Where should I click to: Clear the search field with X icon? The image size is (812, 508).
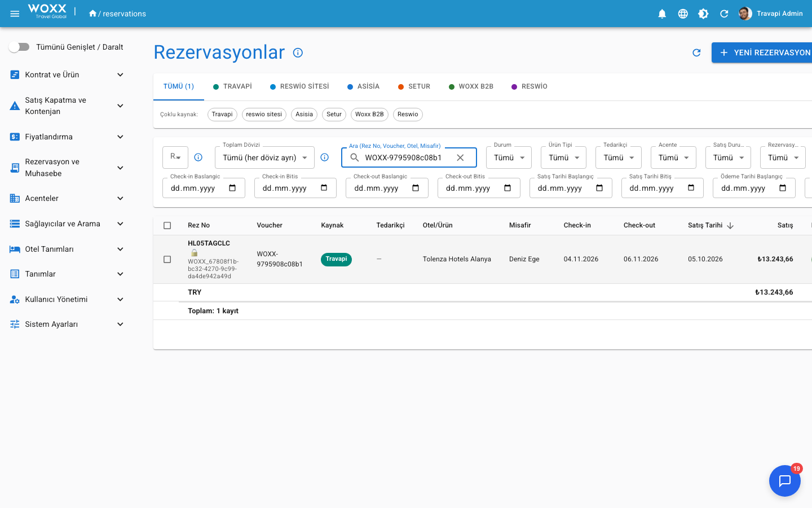click(460, 157)
